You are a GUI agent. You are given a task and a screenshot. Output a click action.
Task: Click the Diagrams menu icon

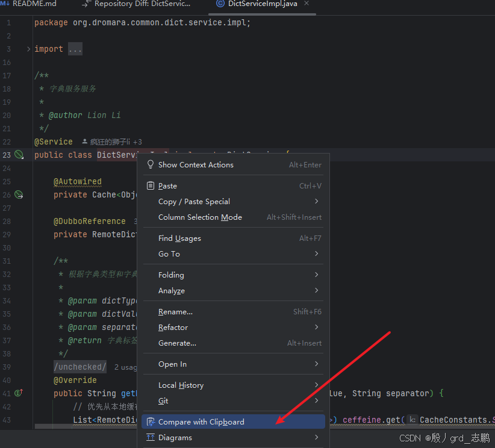151,437
